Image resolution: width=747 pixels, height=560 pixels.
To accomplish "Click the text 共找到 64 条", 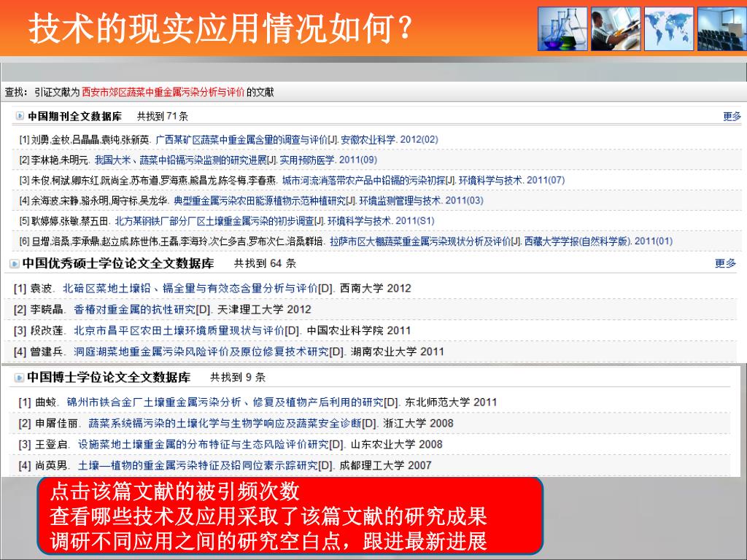I will (x=265, y=263).
